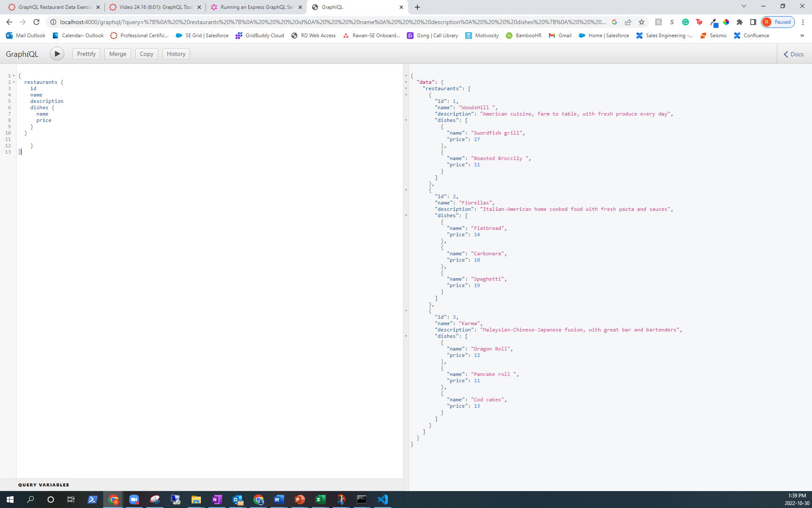Viewport: 812px width, 508px height.
Task: Open taskbar Search magnifier
Action: click(x=30, y=500)
